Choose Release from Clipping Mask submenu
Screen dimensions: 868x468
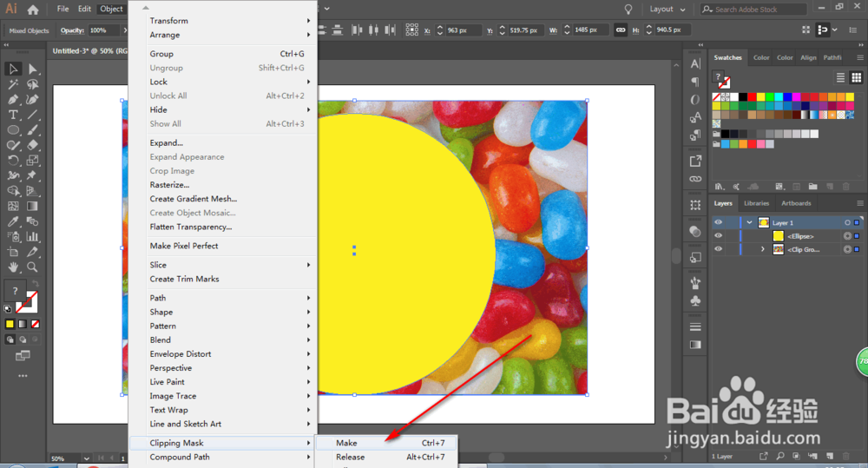pos(386,457)
